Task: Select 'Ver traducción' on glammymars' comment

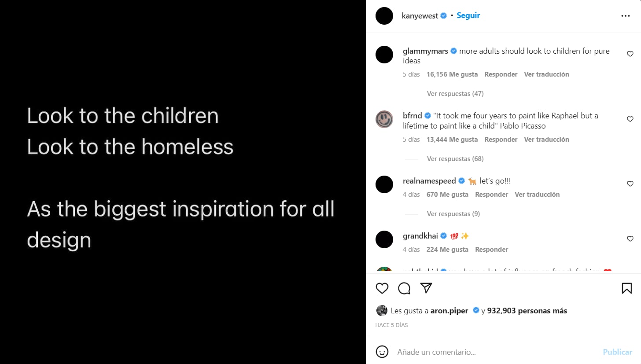Action: click(546, 74)
